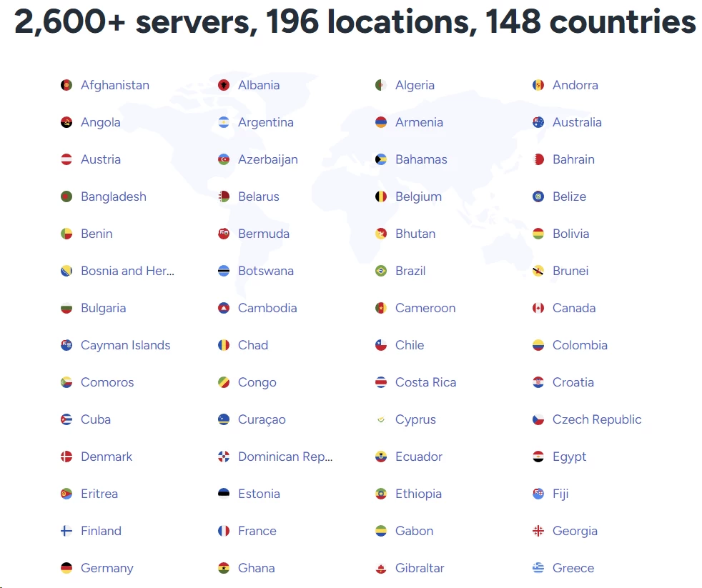Click the Eritrea country name
Image resolution: width=702 pixels, height=588 pixels.
(x=99, y=494)
